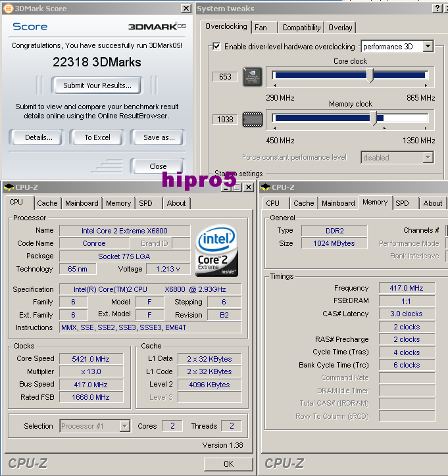Click the Core Speed value 5421.0 MHz
This screenshot has height=476, width=448.
coord(91,359)
